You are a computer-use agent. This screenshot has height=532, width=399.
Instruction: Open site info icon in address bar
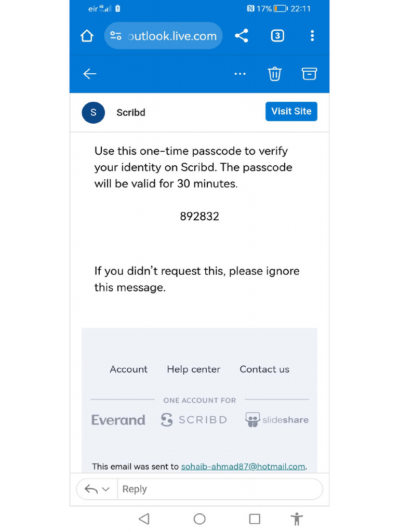tap(116, 36)
